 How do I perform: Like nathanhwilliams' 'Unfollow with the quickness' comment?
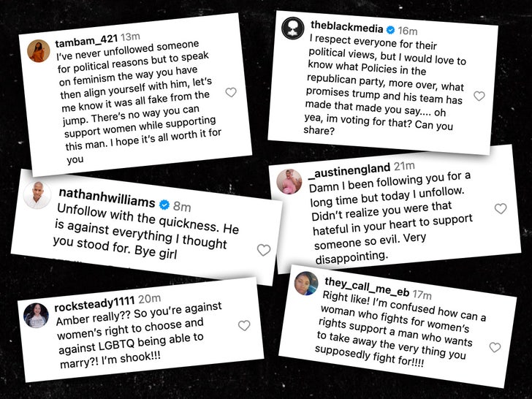[264, 250]
